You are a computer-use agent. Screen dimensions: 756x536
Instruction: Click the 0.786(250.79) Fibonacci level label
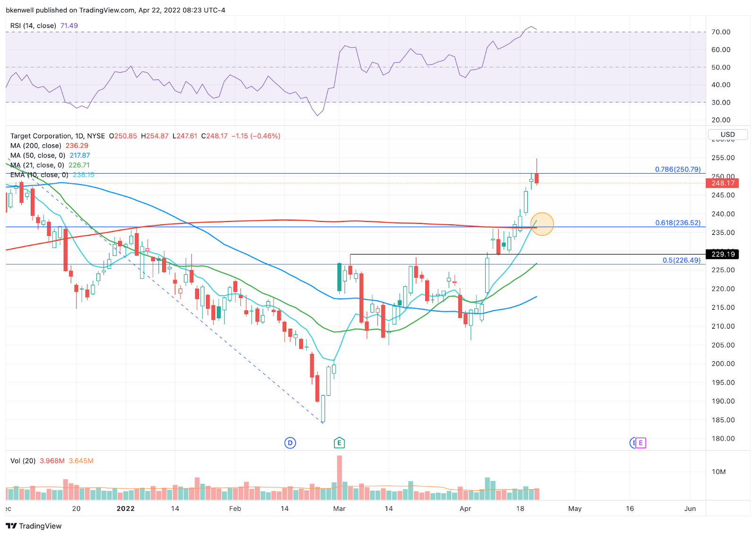[678, 169]
